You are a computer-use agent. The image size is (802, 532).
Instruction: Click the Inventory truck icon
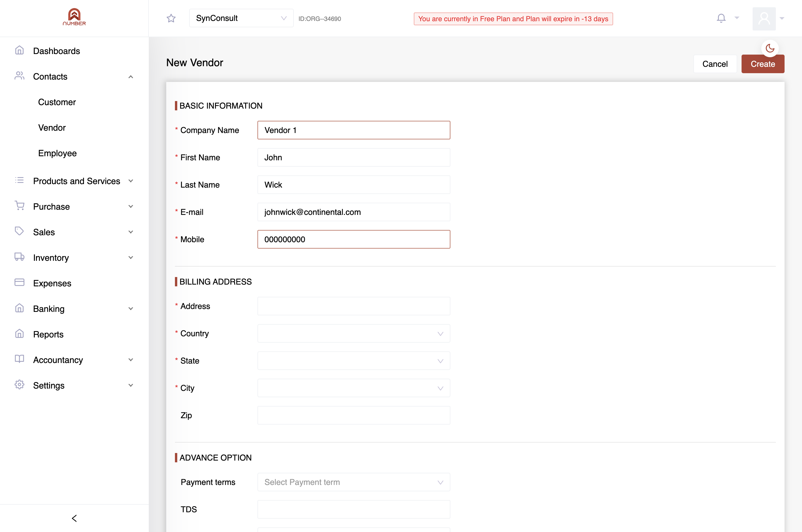tap(19, 257)
